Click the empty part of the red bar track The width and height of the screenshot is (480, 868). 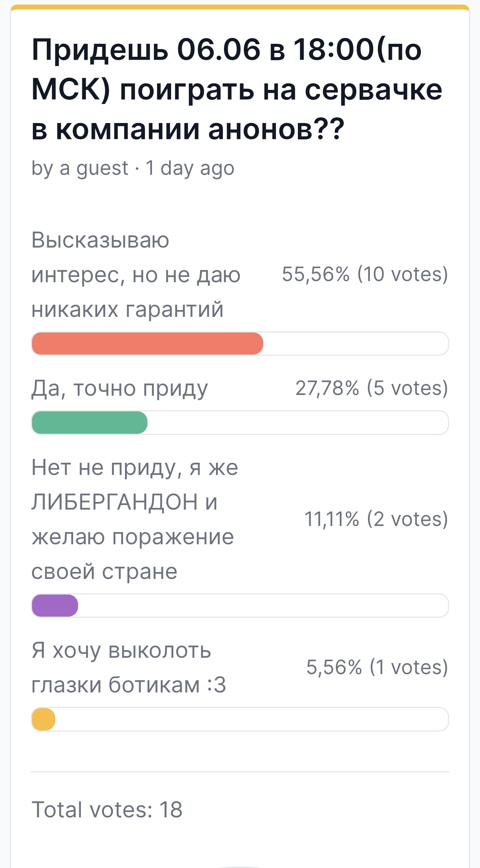coord(356,344)
